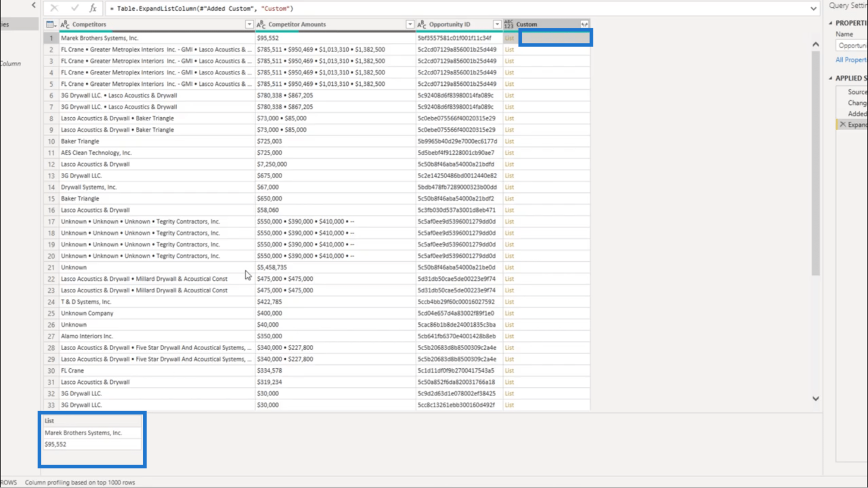Viewport: 868px width, 488px height.
Task: Select the Opportunity ID column header
Action: [459, 24]
